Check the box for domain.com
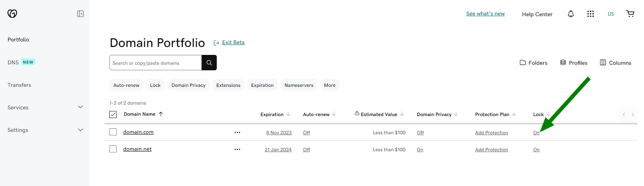The width and height of the screenshot is (644, 186). 113,132
